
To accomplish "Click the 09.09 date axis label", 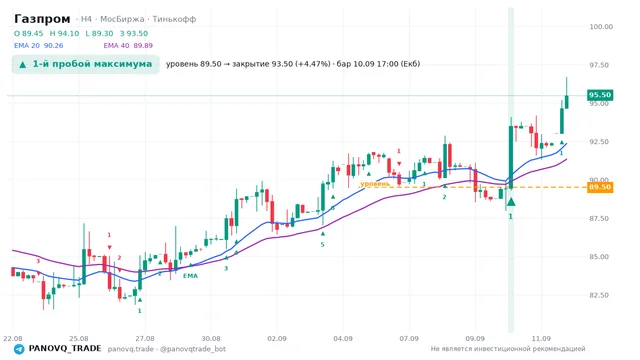I will (x=475, y=339).
